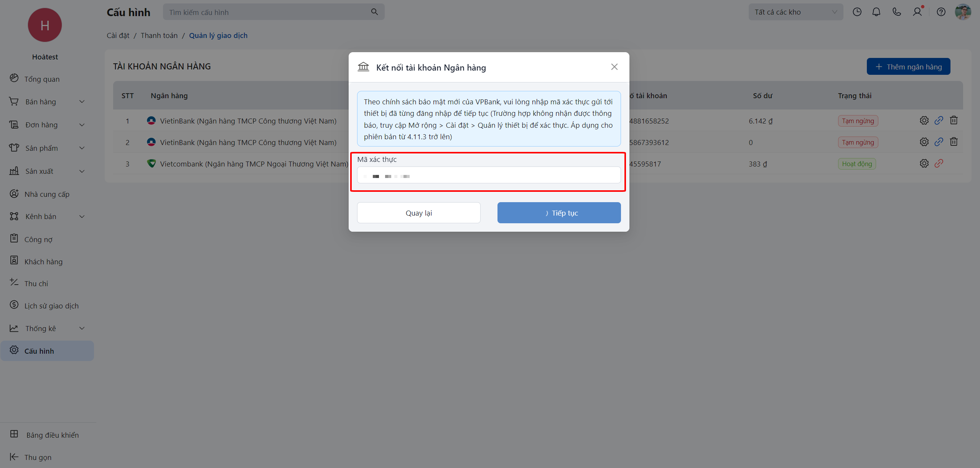Expand the Sản phẩm menu chevron
Viewport: 980px width, 468px height.
click(82, 148)
